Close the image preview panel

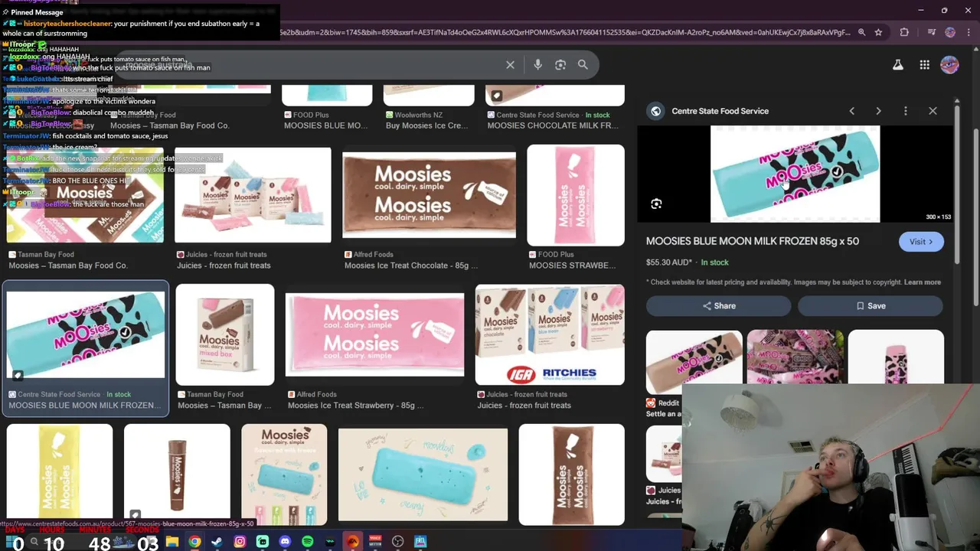(933, 111)
